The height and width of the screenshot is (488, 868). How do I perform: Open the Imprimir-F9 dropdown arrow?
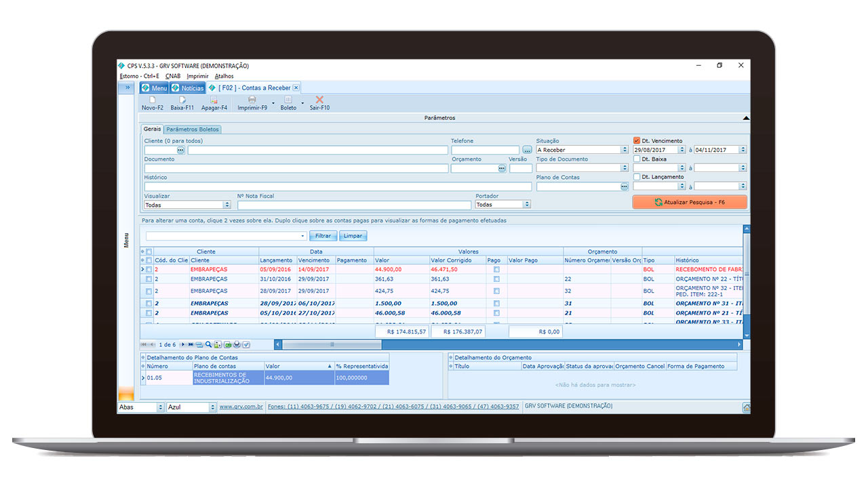pos(273,104)
